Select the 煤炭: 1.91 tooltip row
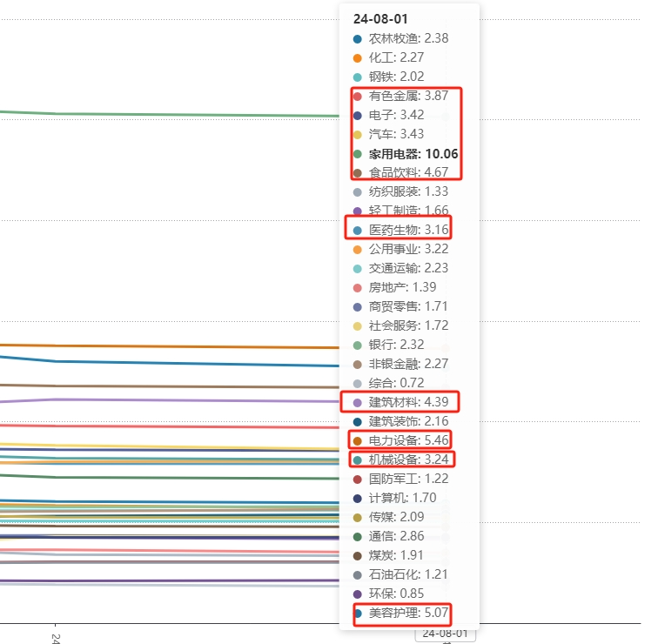 [388, 555]
